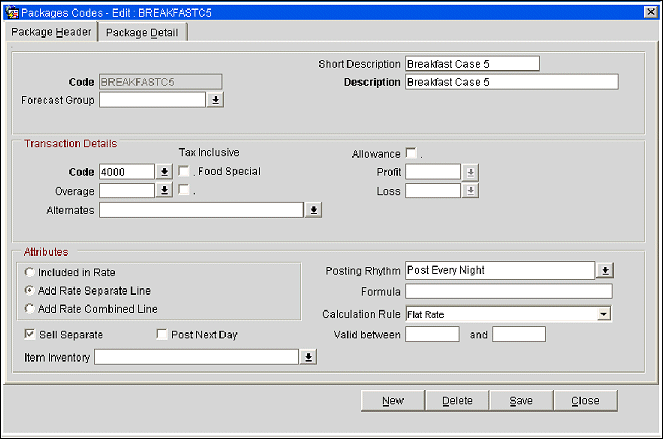
Task: Expand the Calculation Rule dropdown
Action: pyautogui.click(x=603, y=314)
